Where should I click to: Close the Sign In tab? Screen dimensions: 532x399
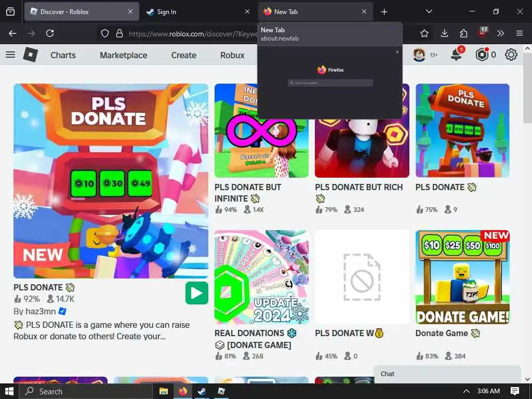click(247, 11)
